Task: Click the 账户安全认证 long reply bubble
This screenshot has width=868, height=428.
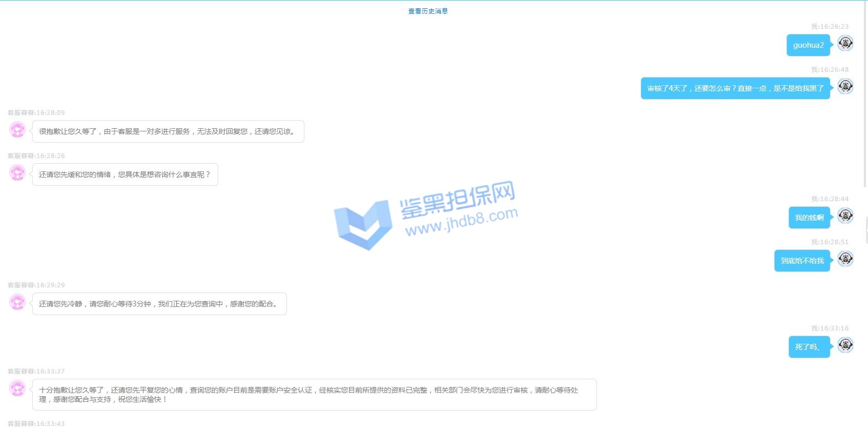Action: point(314,395)
